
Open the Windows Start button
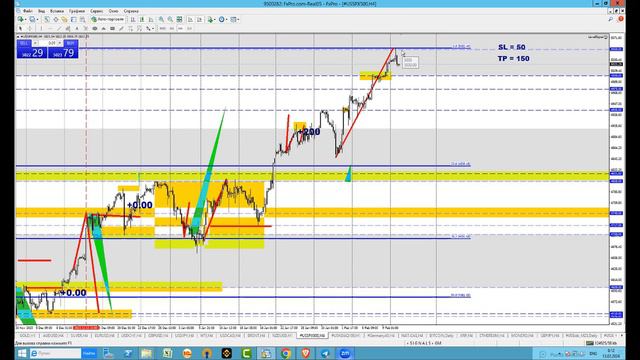(22, 353)
